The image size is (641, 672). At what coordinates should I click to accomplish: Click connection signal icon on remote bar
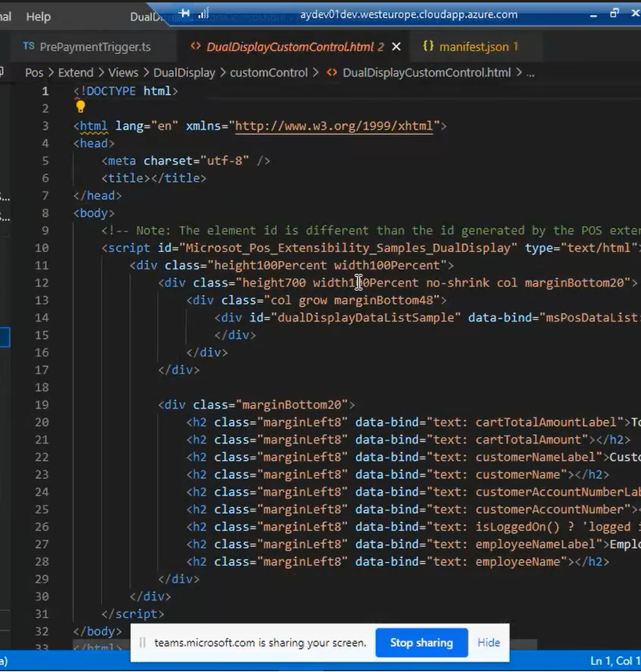tap(203, 13)
